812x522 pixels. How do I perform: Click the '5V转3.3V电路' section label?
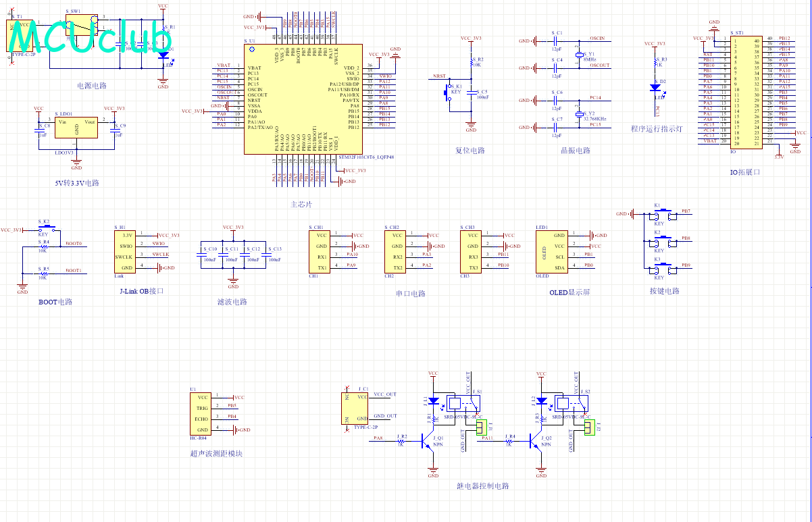(76, 183)
